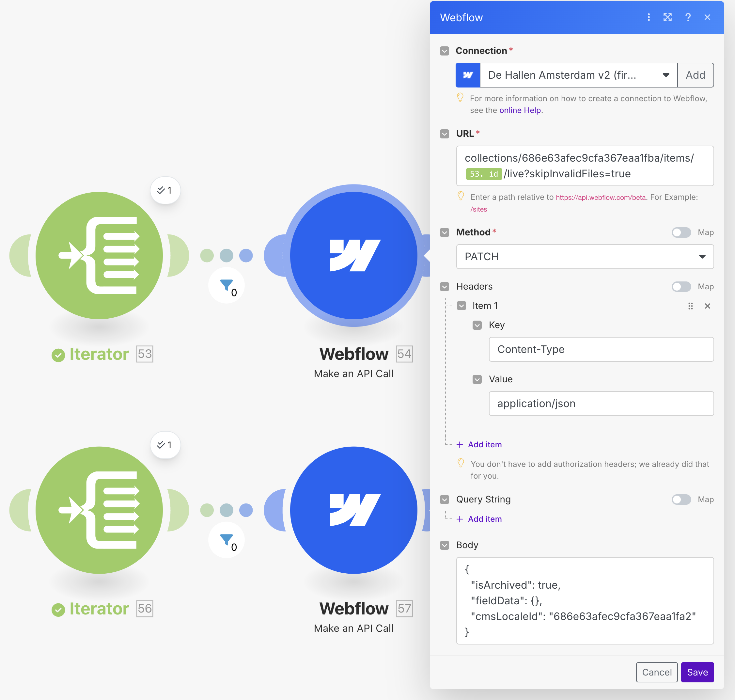The width and height of the screenshot is (735, 700).
Task: Select Webflow 54 module circle
Action: [x=353, y=256]
